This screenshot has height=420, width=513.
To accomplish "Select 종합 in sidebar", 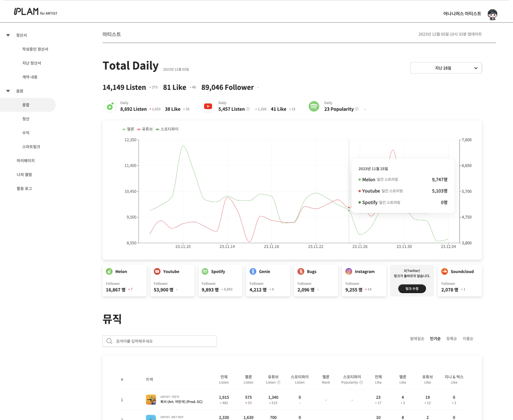I will coord(28,105).
